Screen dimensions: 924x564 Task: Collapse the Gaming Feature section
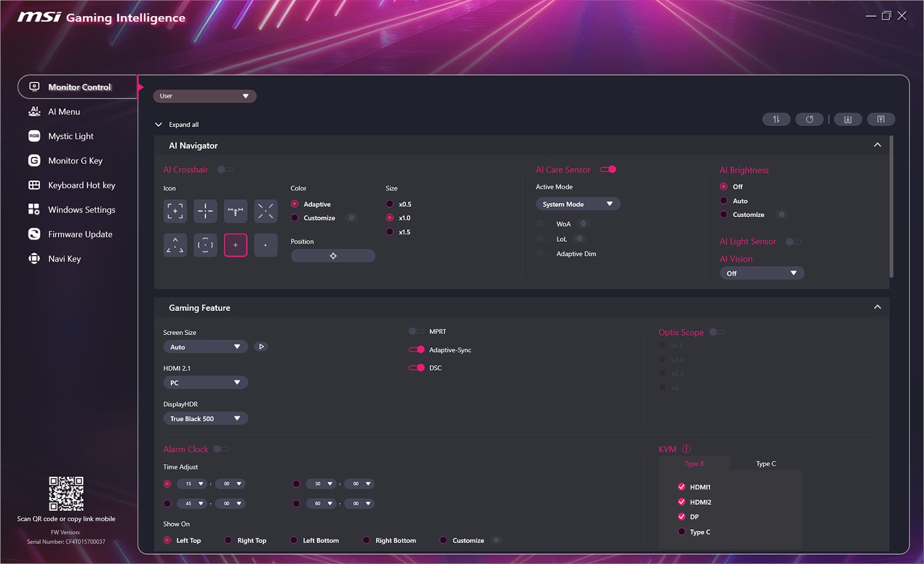877,308
